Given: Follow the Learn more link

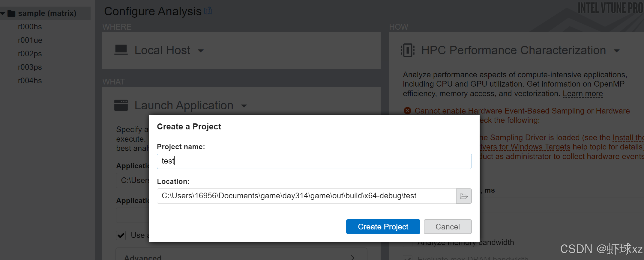Looking at the screenshot, I should 583,94.
